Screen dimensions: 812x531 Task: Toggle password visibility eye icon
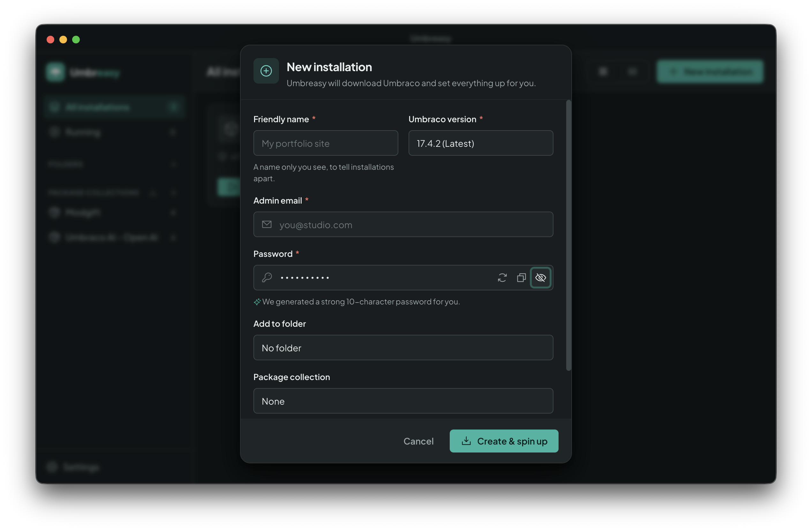click(x=540, y=278)
